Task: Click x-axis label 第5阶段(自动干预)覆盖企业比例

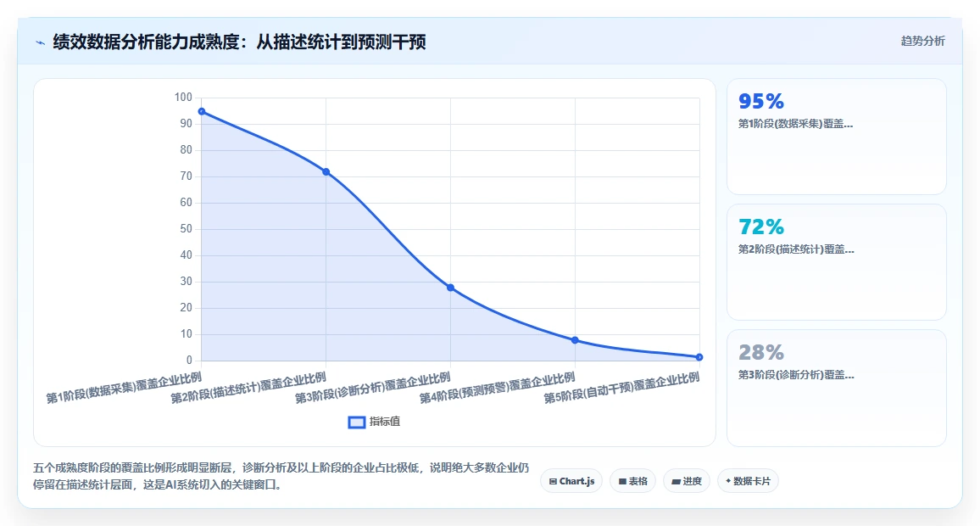Action: point(621,388)
